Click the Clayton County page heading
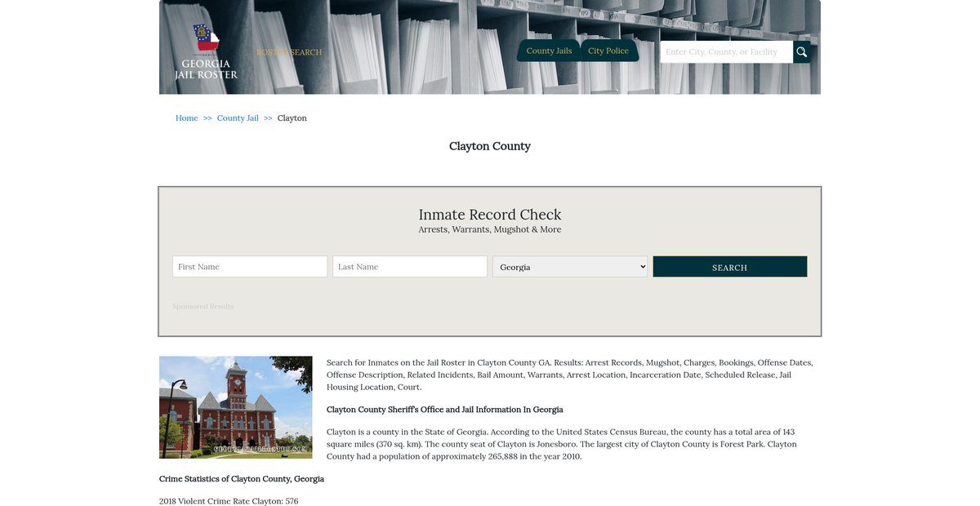The image size is (980, 506). (490, 146)
